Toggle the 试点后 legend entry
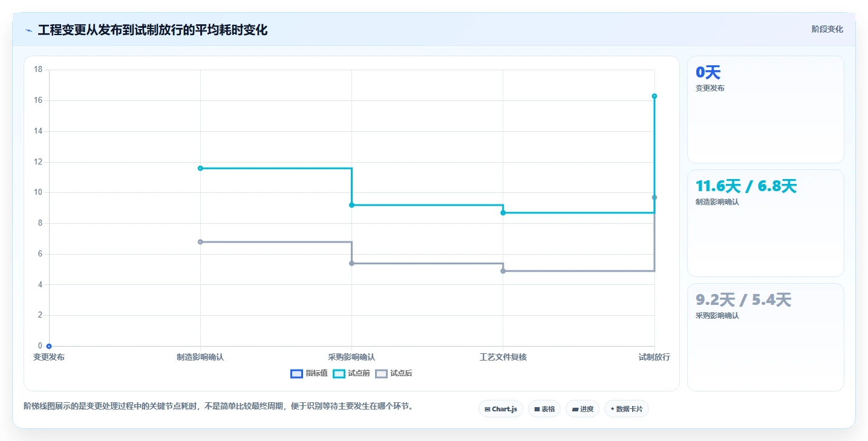 (x=394, y=374)
